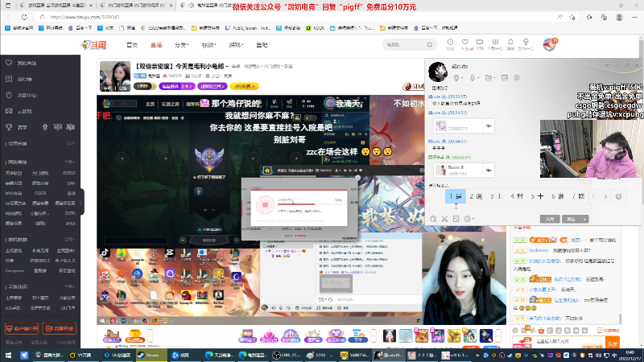Open the 鱼吧 nav tab
This screenshot has width=644, height=362.
tap(262, 45)
